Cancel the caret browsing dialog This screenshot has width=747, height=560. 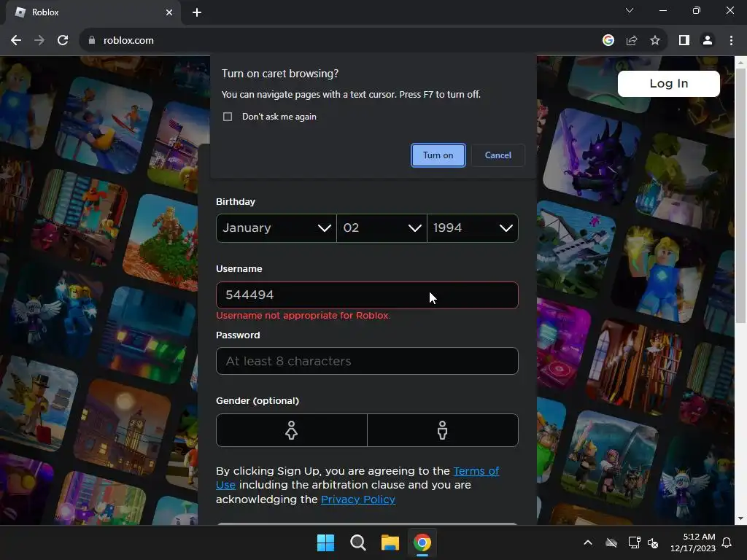498,155
